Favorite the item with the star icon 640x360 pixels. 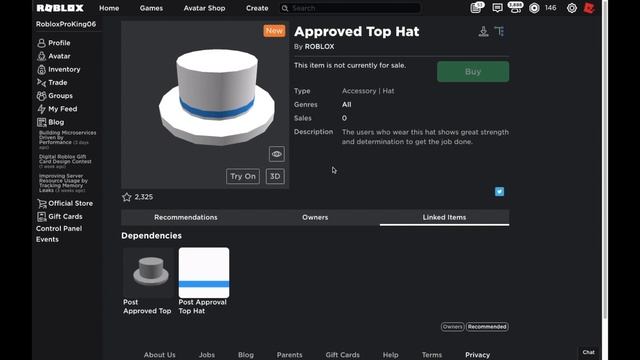[127, 197]
